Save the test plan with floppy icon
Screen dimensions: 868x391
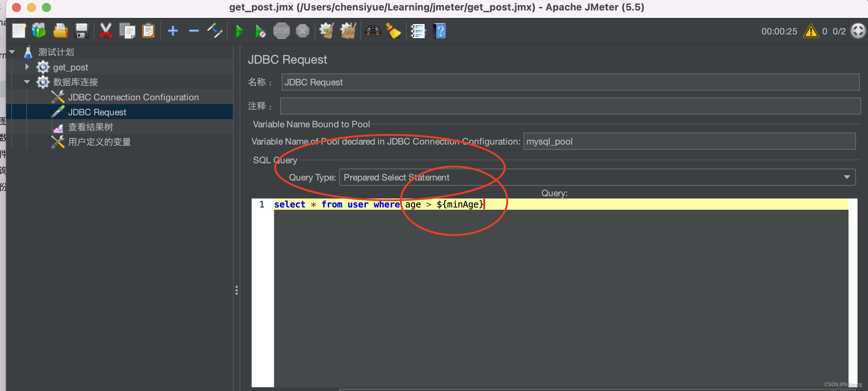(81, 31)
